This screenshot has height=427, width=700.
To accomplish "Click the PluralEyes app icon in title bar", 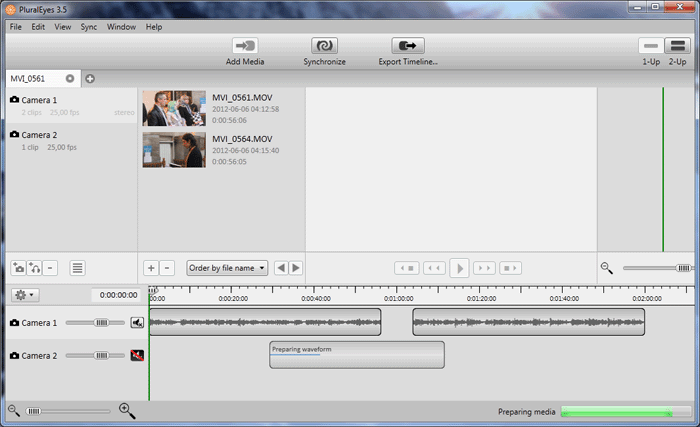I will click(x=11, y=9).
